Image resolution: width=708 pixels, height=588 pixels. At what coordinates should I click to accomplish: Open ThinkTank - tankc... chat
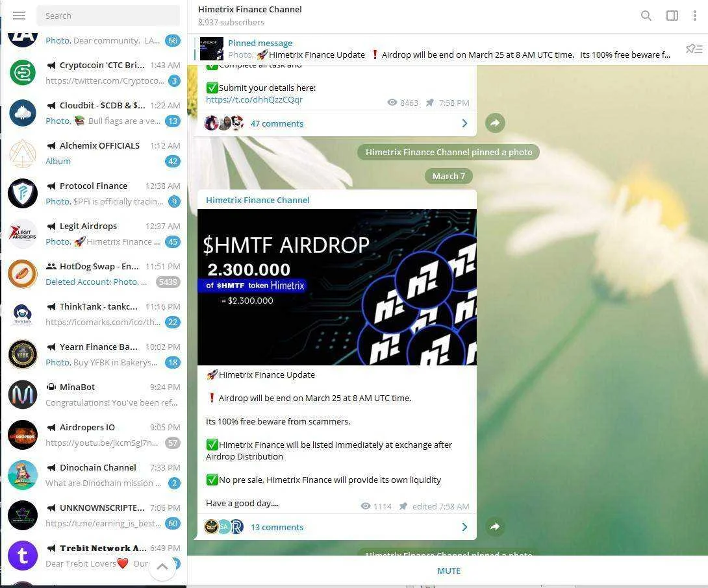(94, 313)
